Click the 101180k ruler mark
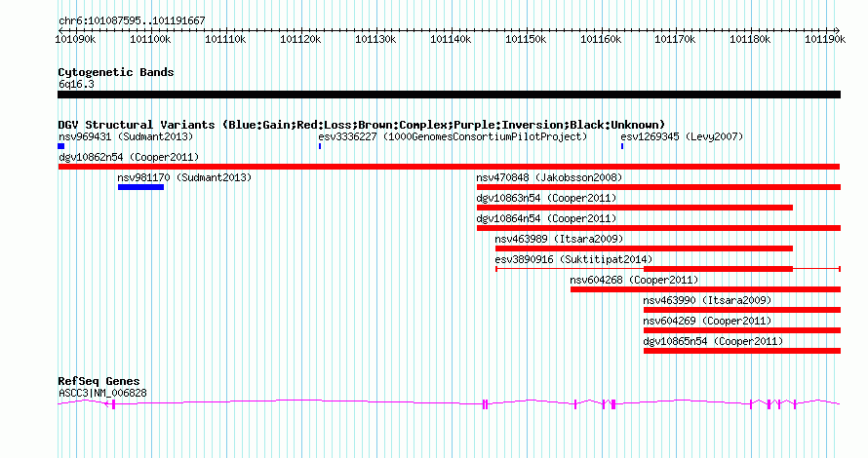The height and width of the screenshot is (458, 868). [x=750, y=39]
